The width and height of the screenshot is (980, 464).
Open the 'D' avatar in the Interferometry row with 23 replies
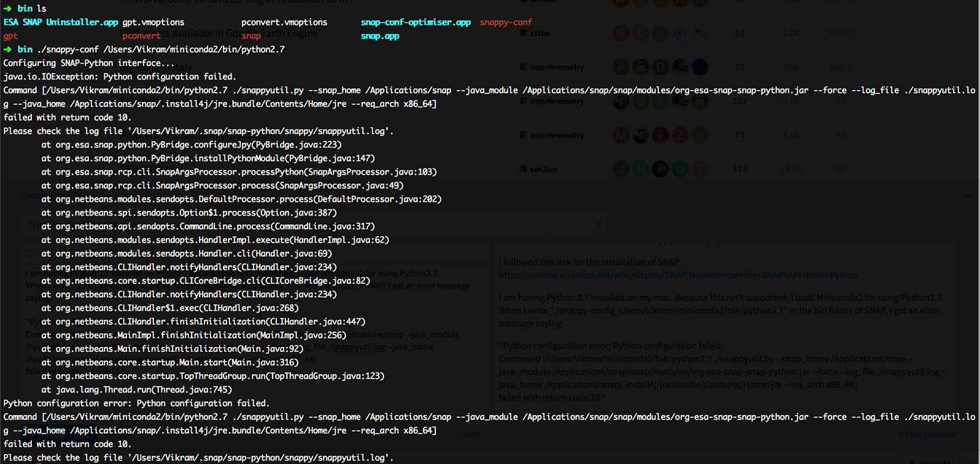[x=661, y=67]
